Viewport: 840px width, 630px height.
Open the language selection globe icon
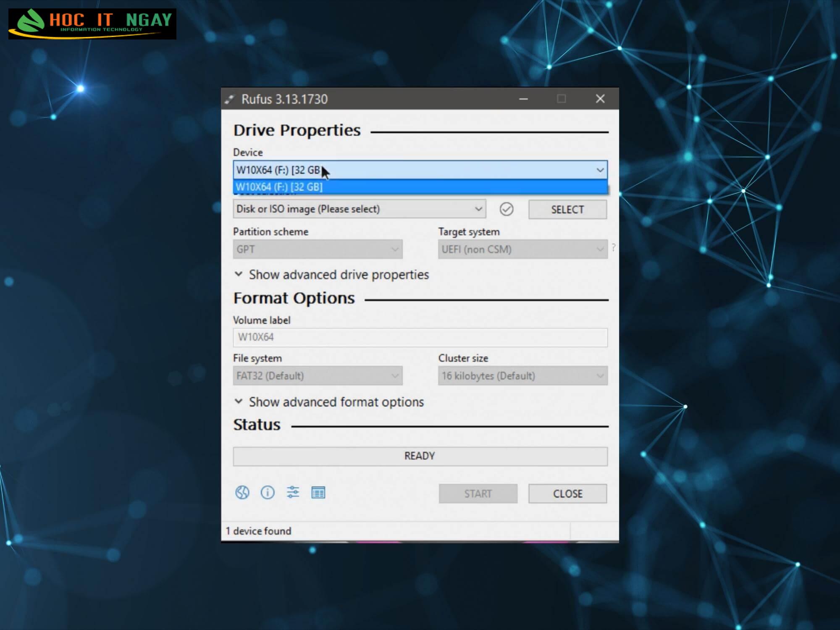pyautogui.click(x=242, y=492)
